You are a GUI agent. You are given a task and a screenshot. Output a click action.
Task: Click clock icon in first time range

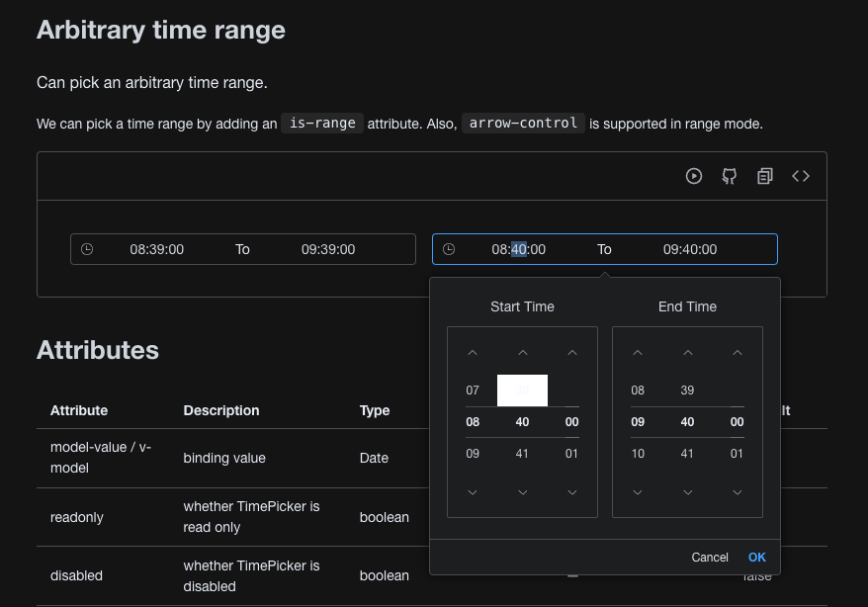(x=87, y=249)
